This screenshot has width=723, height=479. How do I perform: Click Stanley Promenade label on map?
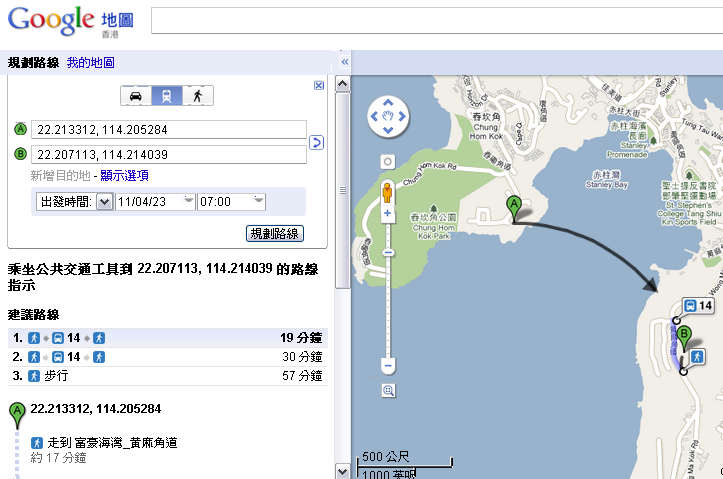pyautogui.click(x=628, y=140)
